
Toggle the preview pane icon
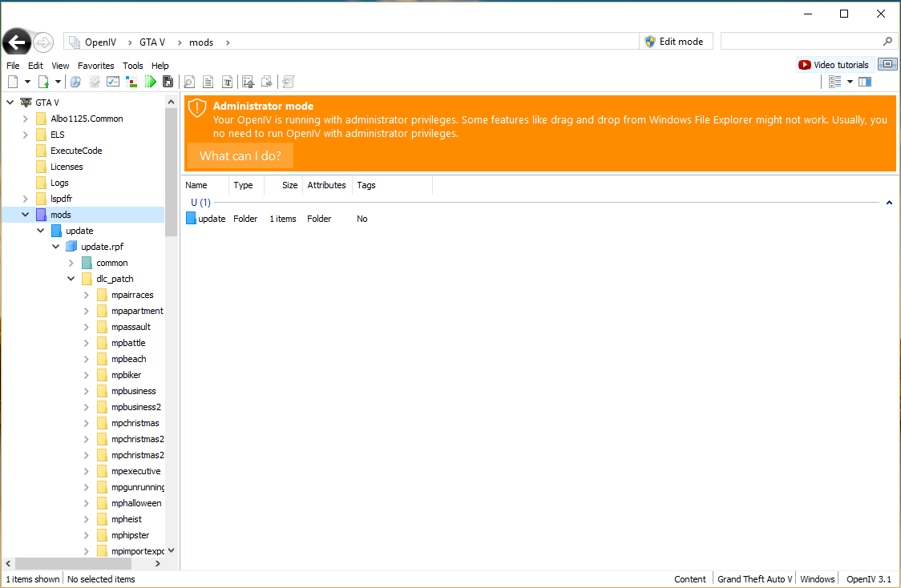865,83
